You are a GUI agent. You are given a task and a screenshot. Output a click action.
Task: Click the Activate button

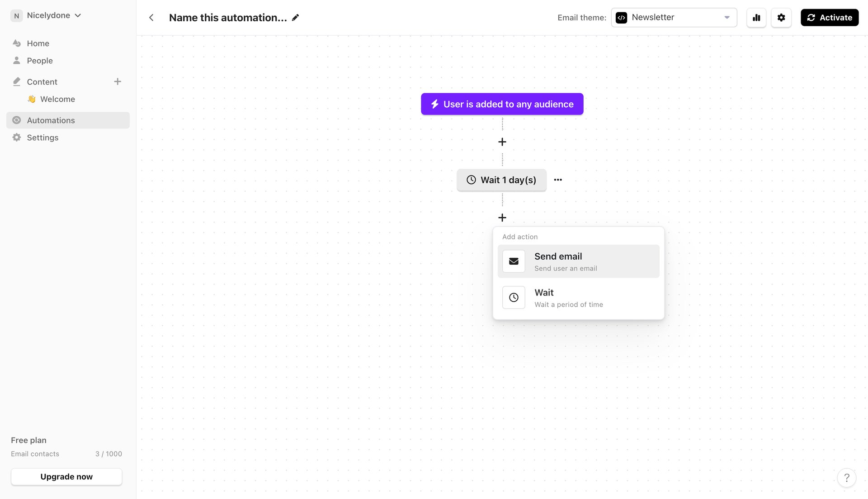click(x=829, y=17)
